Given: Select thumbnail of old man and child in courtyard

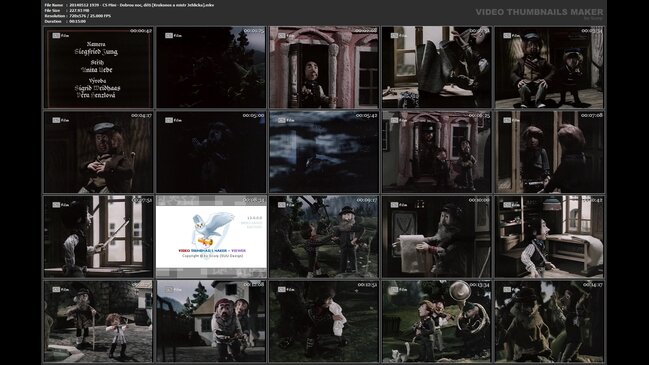Looking at the screenshot, I should click(98, 322).
